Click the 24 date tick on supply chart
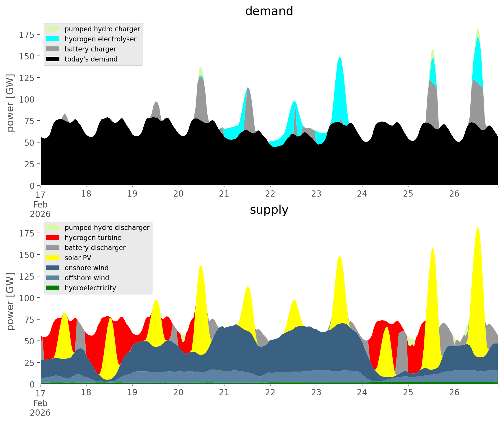The height and width of the screenshot is (423, 504). tap(362, 393)
